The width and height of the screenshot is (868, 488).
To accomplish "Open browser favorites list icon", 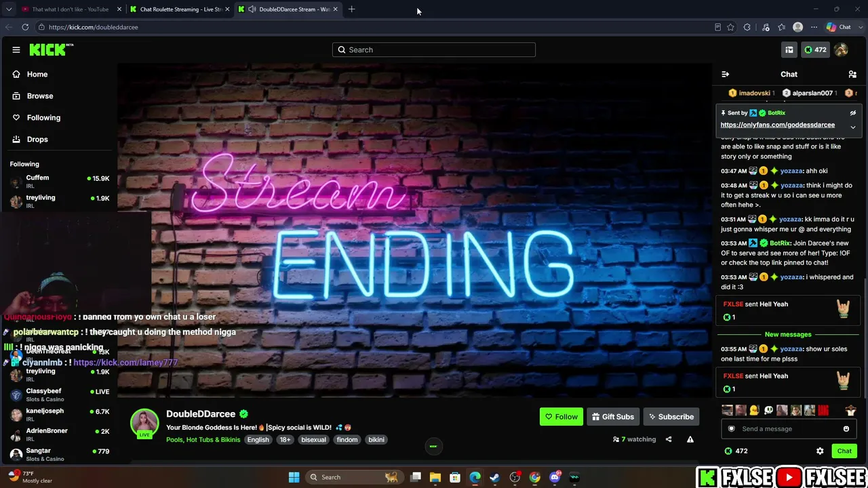I will pos(782,27).
